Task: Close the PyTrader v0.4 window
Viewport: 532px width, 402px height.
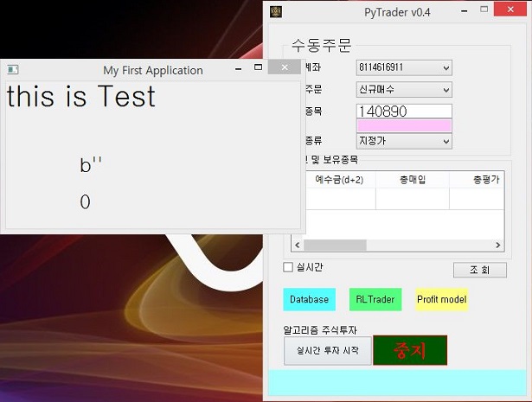Action: coord(510,10)
